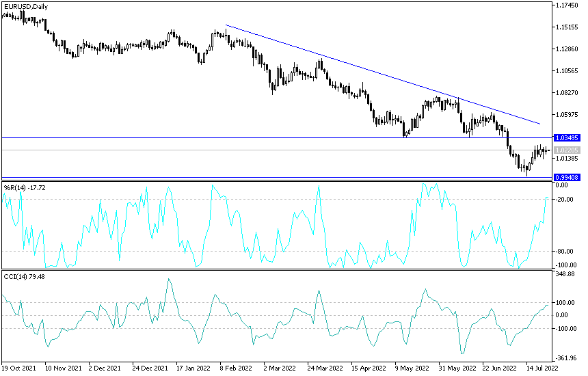Click the 1.05975 price axis value
The image size is (588, 376).
tap(567, 115)
